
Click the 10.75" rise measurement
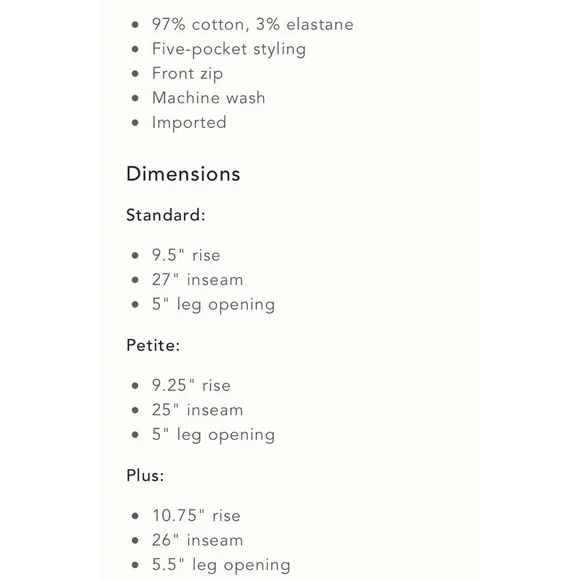tap(196, 516)
